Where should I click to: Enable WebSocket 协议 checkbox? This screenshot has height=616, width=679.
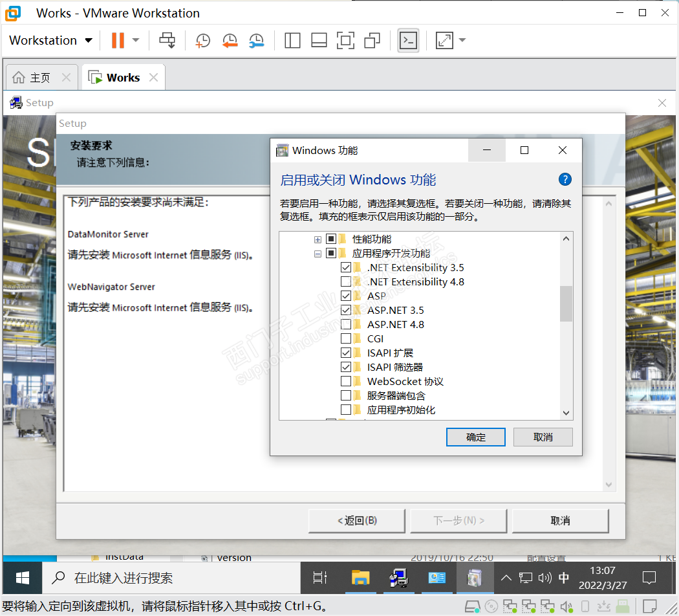(345, 381)
